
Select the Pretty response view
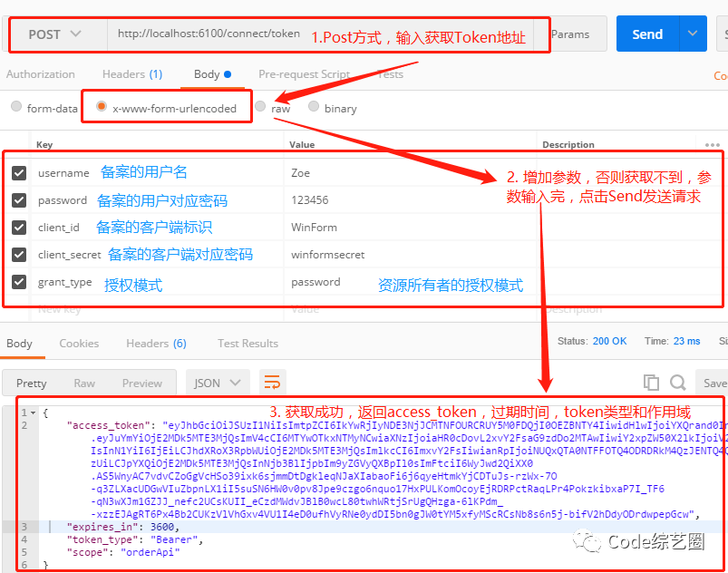[x=31, y=384]
